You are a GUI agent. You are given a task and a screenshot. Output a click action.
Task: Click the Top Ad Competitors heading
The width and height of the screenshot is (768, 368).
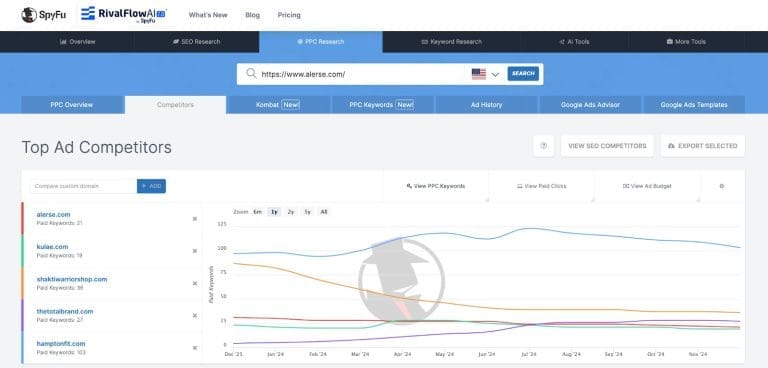click(96, 147)
